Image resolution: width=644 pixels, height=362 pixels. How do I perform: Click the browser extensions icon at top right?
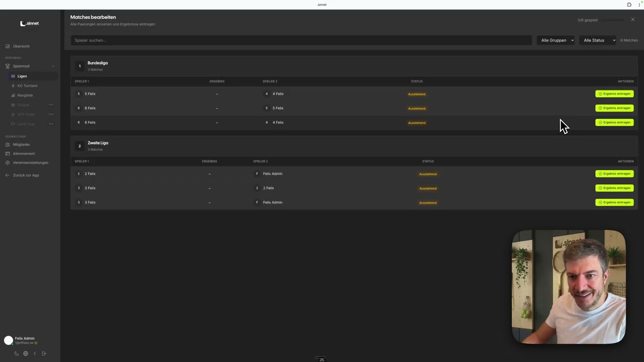click(x=629, y=5)
